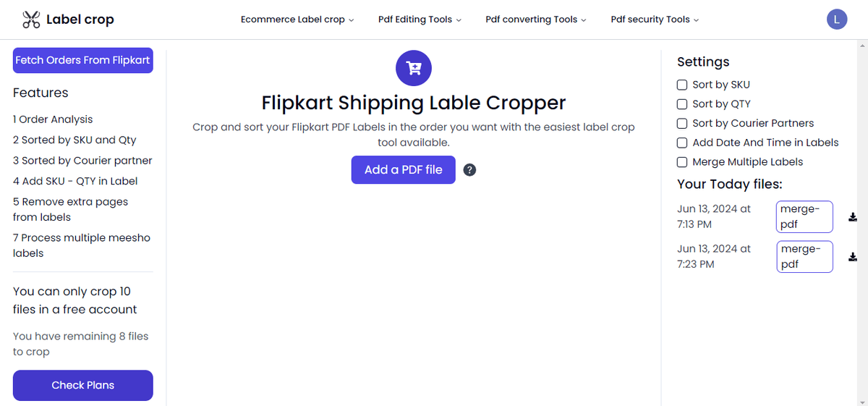This screenshot has height=406, width=868.
Task: Click the Label crop scissors logo icon
Action: [31, 20]
